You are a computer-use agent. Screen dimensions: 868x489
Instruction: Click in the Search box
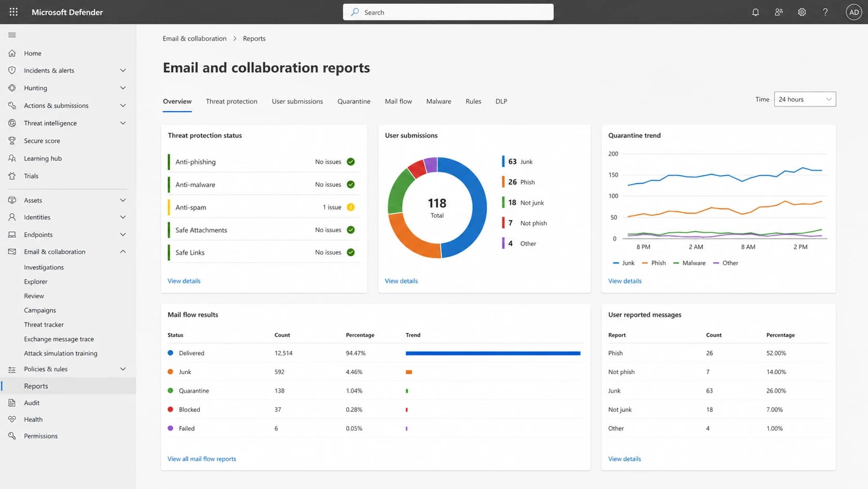coord(448,12)
